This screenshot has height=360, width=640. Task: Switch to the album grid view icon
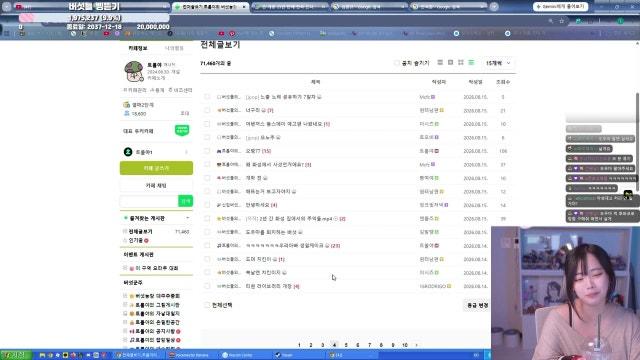461,63
